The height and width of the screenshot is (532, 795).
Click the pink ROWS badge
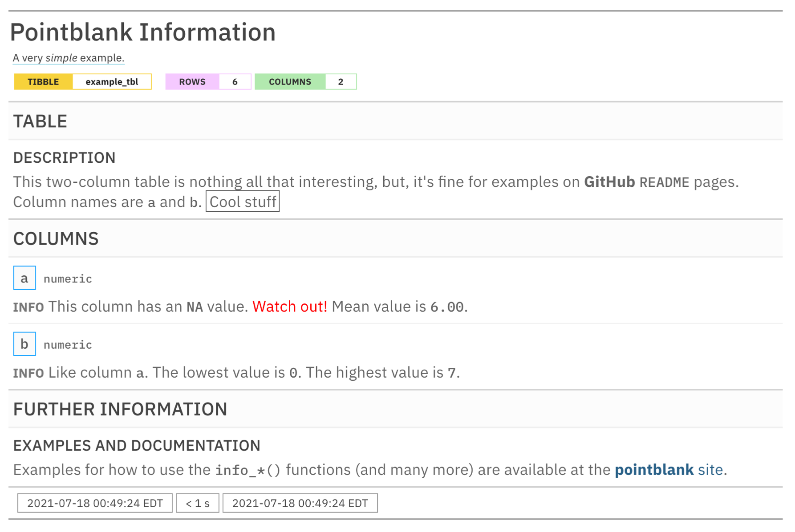(192, 82)
